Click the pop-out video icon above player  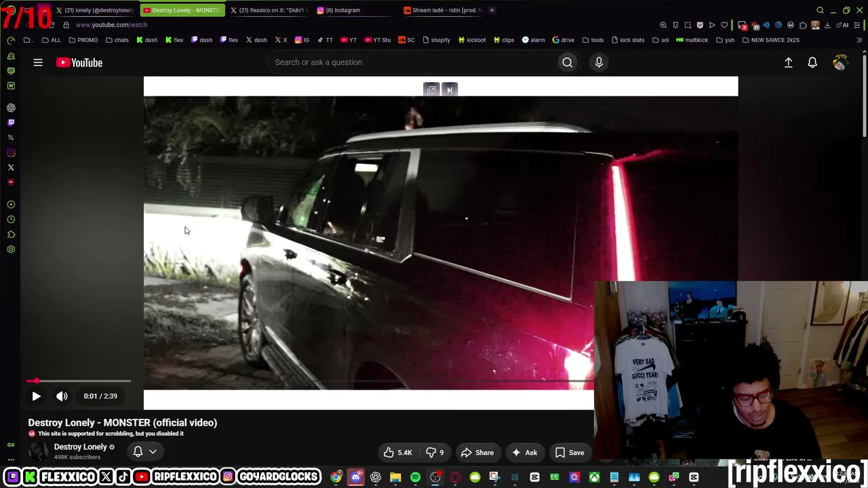pyautogui.click(x=431, y=89)
